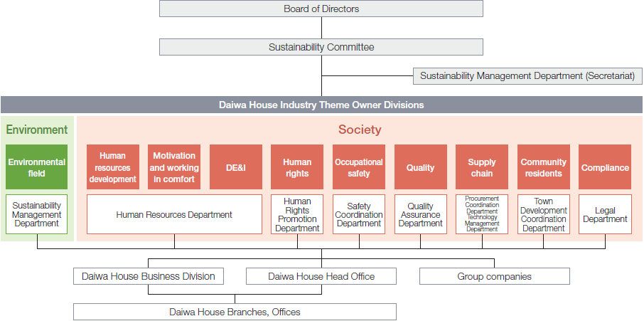Click Town Development Coordination Department box

tap(543, 214)
